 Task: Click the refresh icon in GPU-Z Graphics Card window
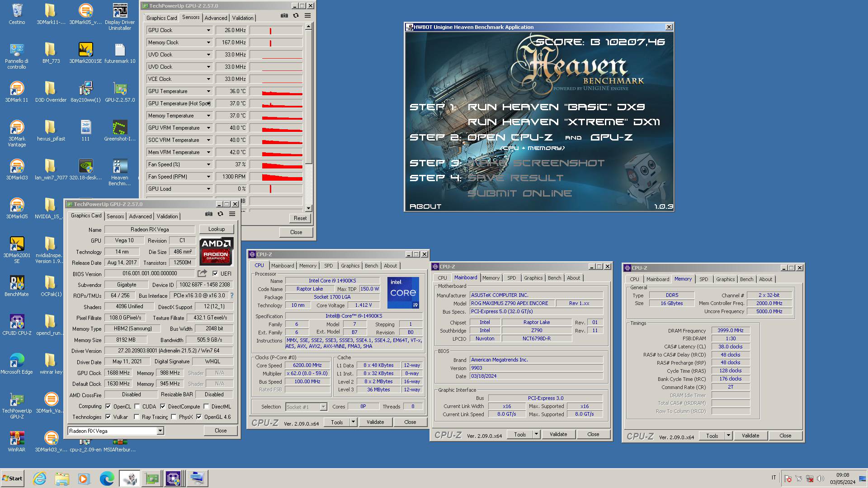(x=220, y=214)
